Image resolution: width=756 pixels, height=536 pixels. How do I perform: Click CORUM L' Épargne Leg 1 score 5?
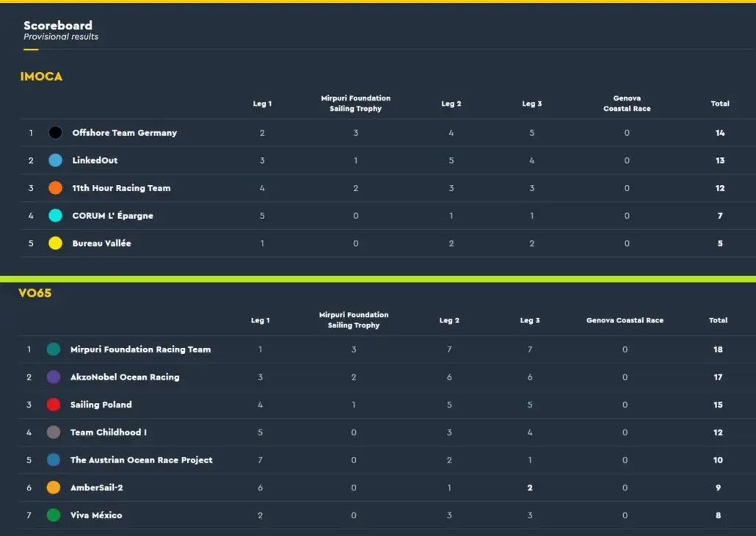point(262,216)
